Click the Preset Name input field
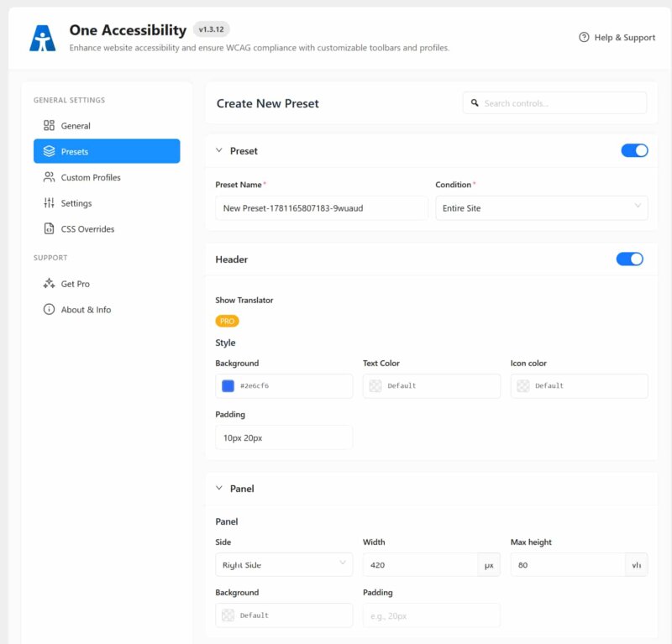The image size is (672, 644). (322, 208)
